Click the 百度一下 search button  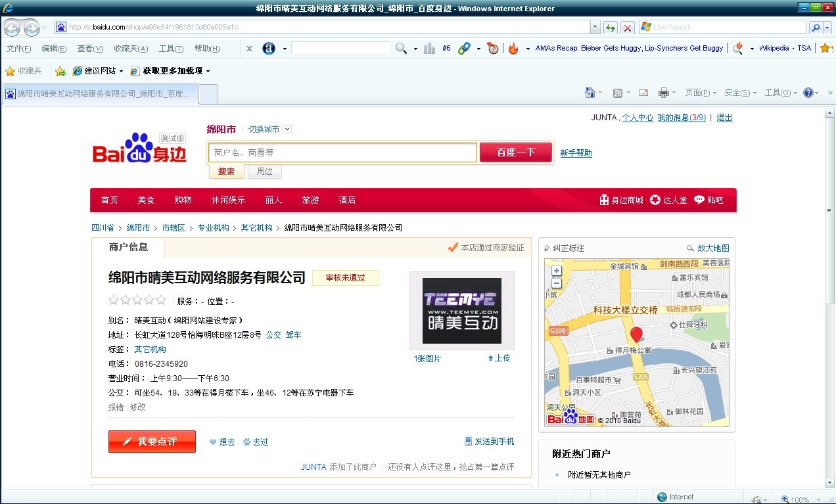[x=516, y=152]
